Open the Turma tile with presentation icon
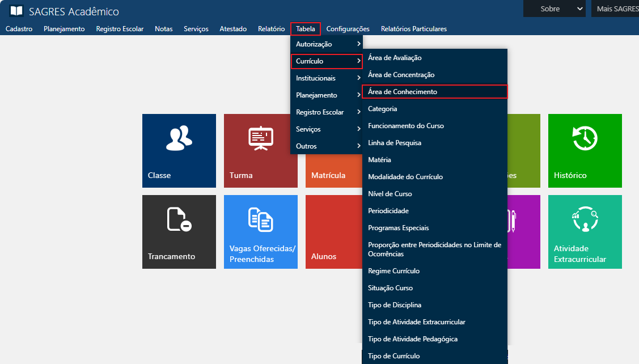 tap(260, 150)
